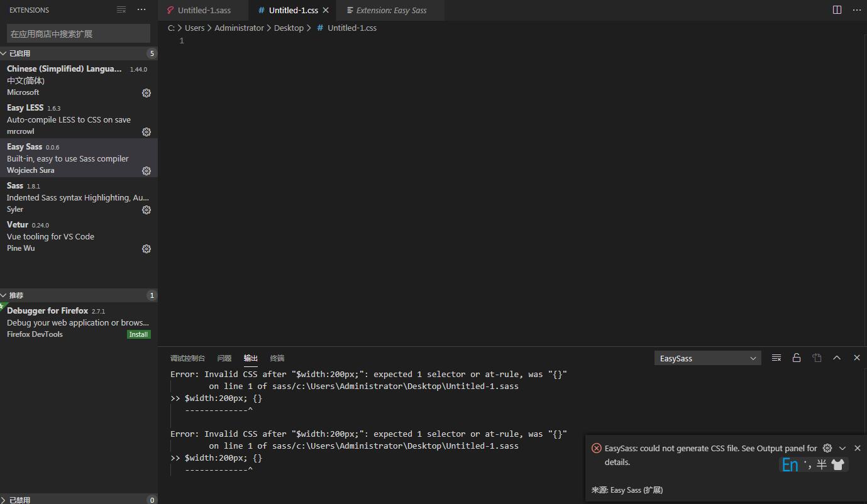
Task: Open the Extension: Easy Sass tab
Action: coord(391,10)
